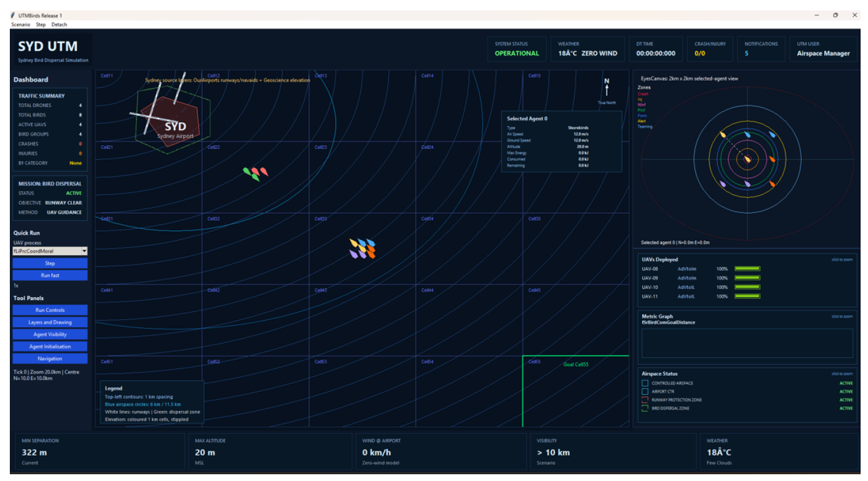
Task: Click the 'Teaming' entry in the Zones legend
Action: click(x=645, y=127)
